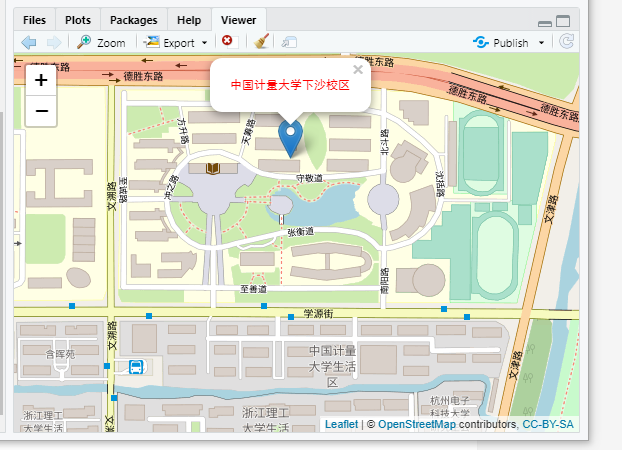Click the 杭州电子科技大学 label
Viewport: 622px width, 450px height.
pyautogui.click(x=449, y=406)
